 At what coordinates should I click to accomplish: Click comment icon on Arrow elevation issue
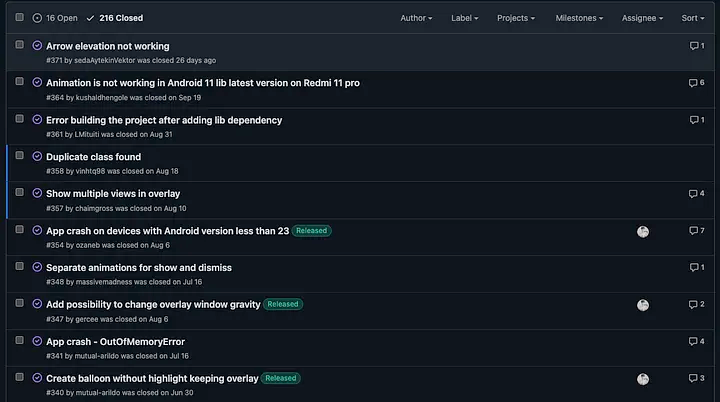696,46
